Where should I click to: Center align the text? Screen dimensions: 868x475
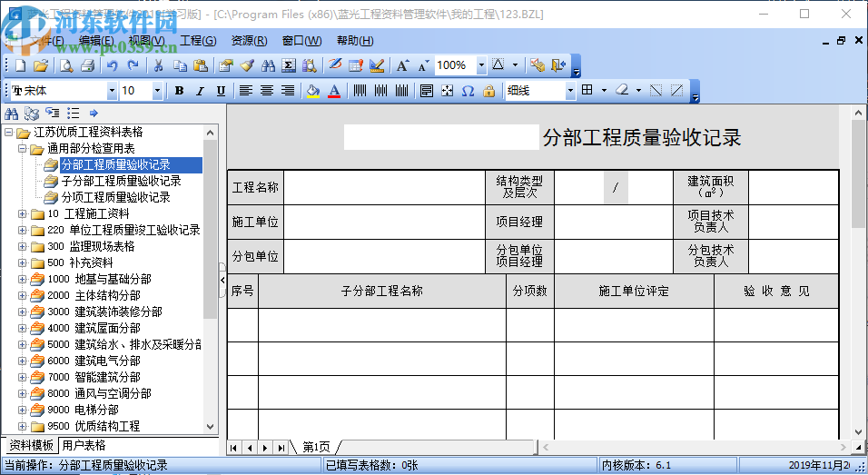point(267,91)
